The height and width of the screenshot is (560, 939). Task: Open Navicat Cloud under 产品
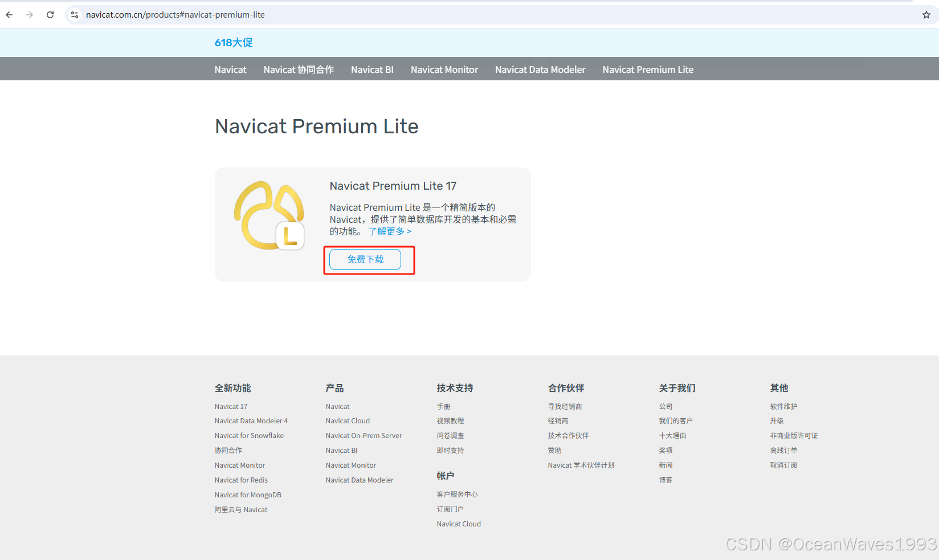tap(348, 421)
